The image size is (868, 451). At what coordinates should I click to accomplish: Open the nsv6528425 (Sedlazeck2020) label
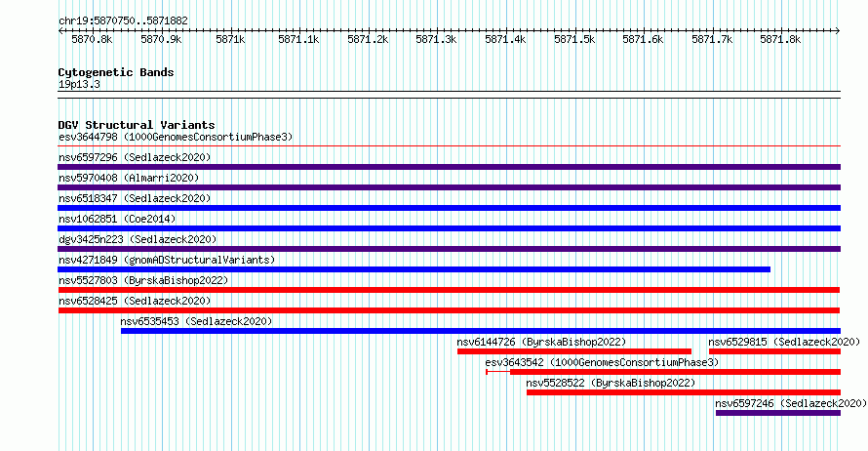[x=135, y=301]
